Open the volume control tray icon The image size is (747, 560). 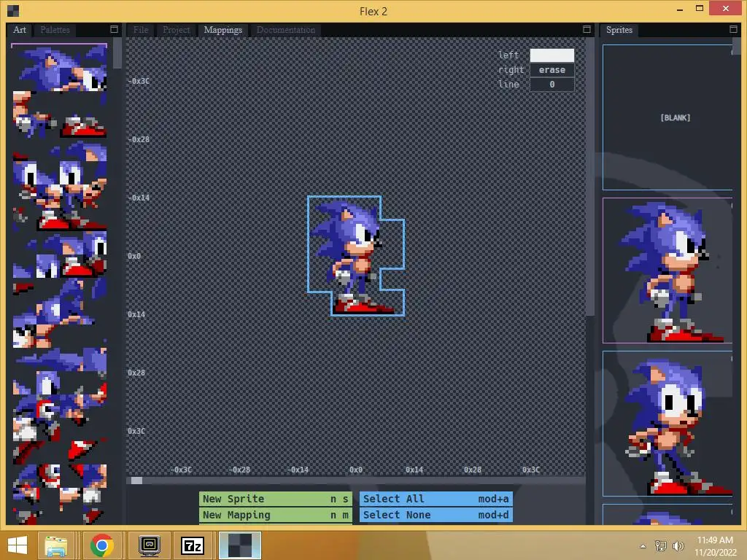pyautogui.click(x=678, y=545)
